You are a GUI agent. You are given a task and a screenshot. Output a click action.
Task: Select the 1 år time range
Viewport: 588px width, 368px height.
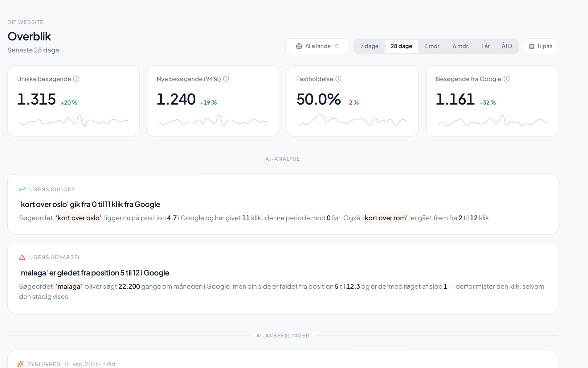(485, 46)
